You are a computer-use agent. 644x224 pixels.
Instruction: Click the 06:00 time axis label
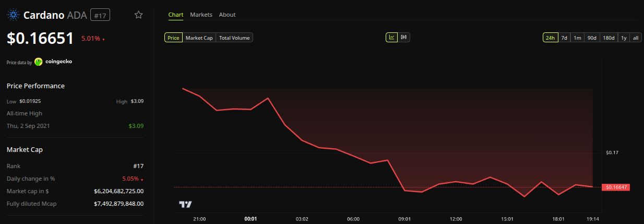point(353,219)
